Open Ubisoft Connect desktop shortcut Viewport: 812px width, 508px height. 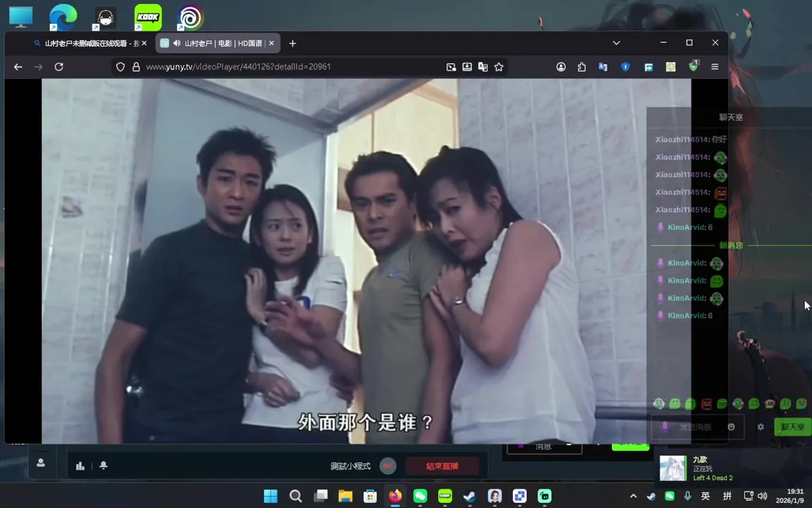click(190, 17)
